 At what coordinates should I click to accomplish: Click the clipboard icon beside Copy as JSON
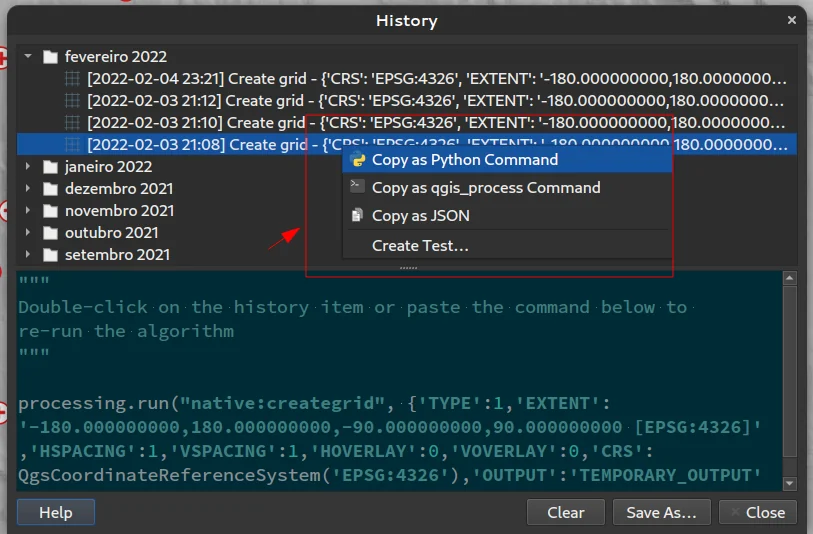point(358,215)
